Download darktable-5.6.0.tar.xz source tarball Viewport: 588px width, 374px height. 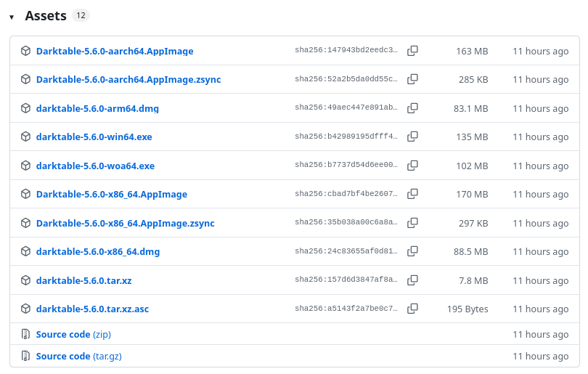tap(84, 280)
